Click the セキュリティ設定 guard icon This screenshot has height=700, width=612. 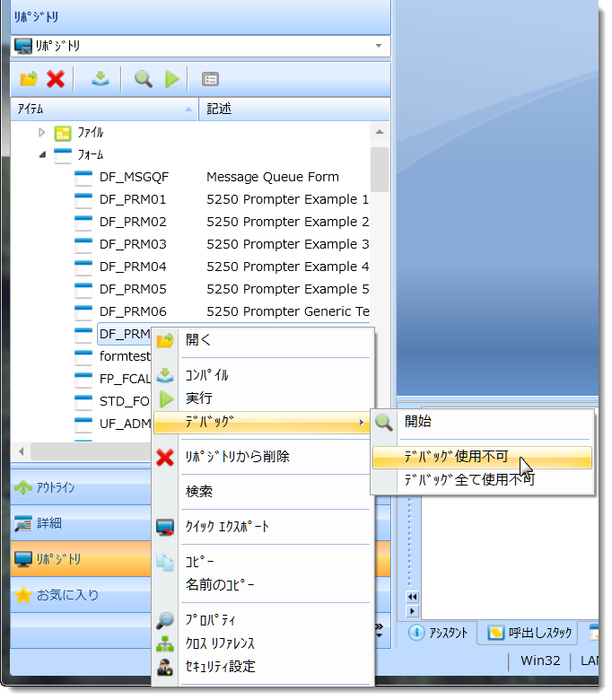point(165,667)
